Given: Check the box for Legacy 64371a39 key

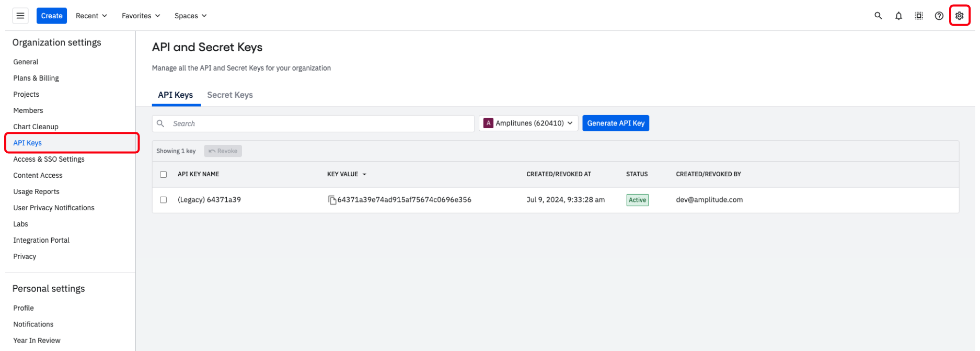Looking at the screenshot, I should click(164, 200).
